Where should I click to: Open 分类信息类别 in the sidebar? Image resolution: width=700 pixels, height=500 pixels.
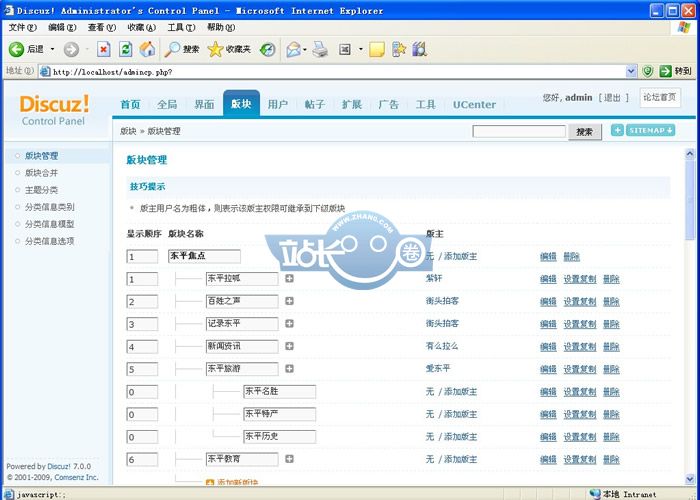[50, 207]
